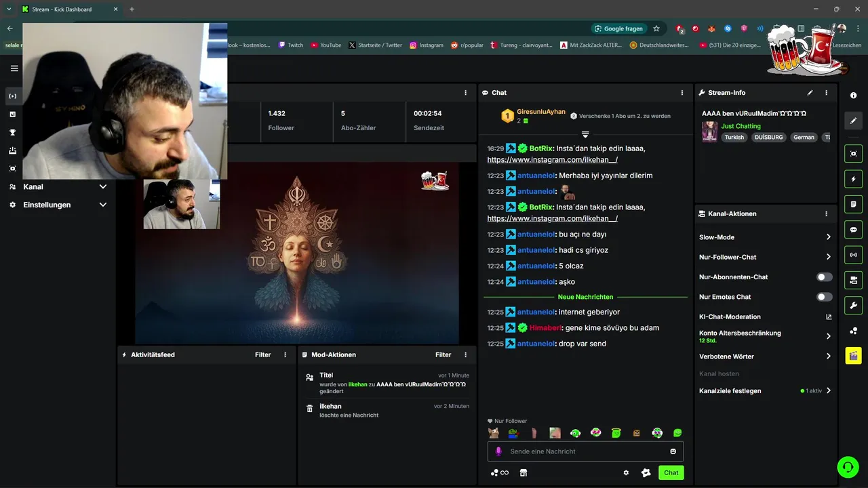Click the Just Chatting category link
The width and height of the screenshot is (868, 488).
pyautogui.click(x=741, y=126)
